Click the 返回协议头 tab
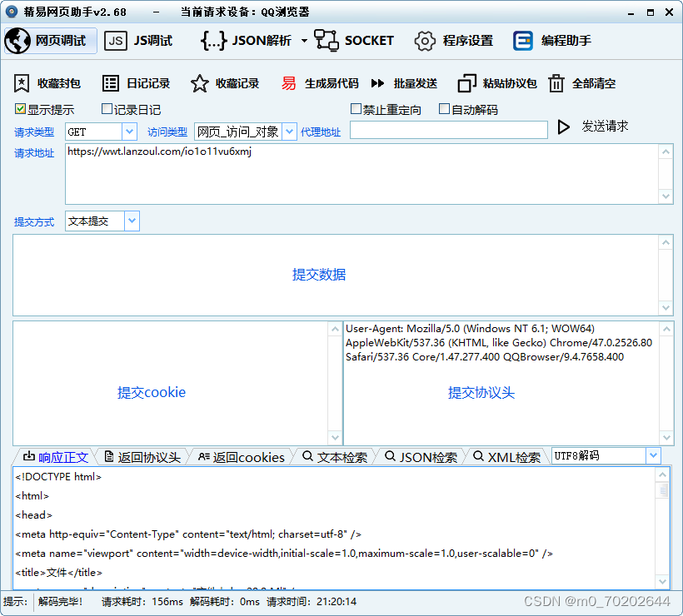Screen dimensions: 683x616 (142, 457)
